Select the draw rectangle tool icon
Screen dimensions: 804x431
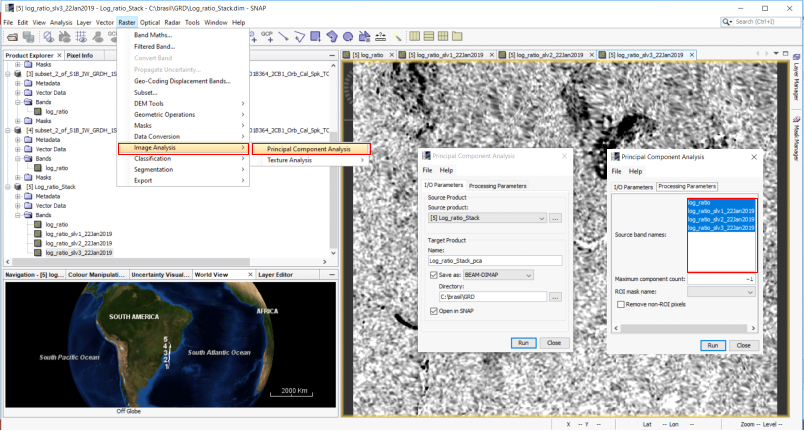click(x=317, y=37)
